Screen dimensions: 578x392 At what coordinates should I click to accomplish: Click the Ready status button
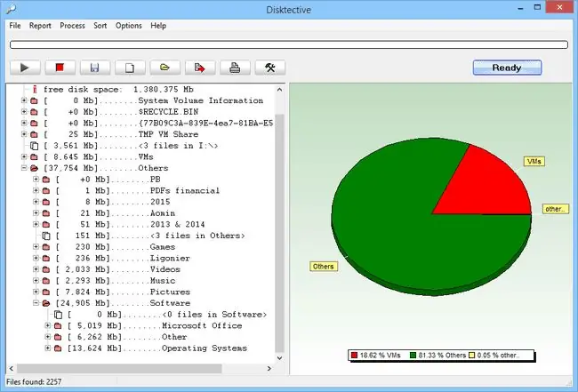pyautogui.click(x=507, y=68)
